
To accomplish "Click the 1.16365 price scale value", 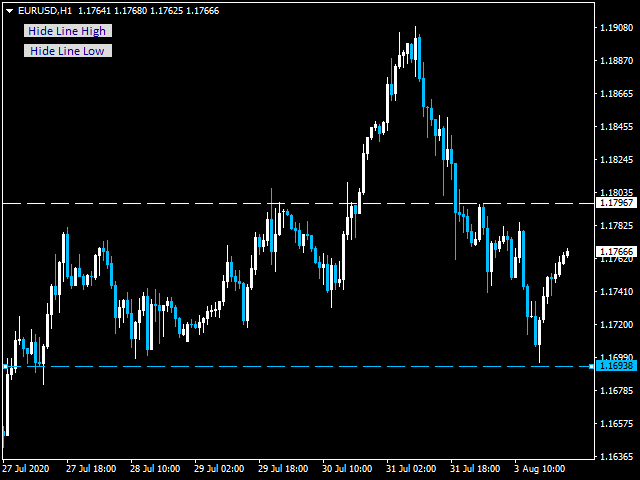I will point(617,456).
